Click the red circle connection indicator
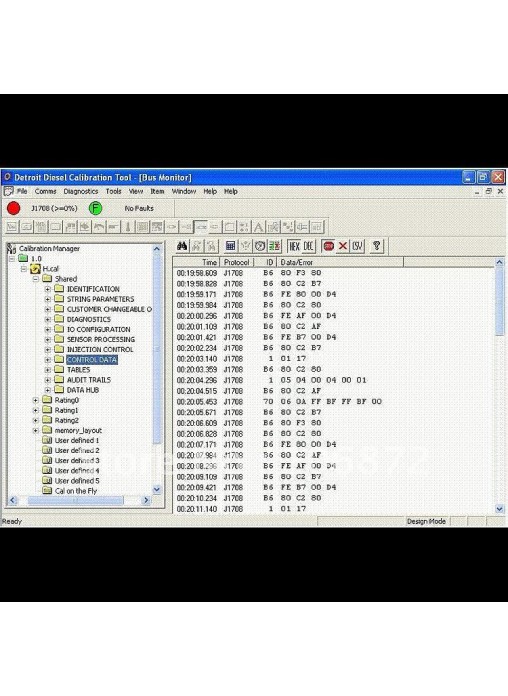Viewport: 508px width, 696px height. [14, 208]
